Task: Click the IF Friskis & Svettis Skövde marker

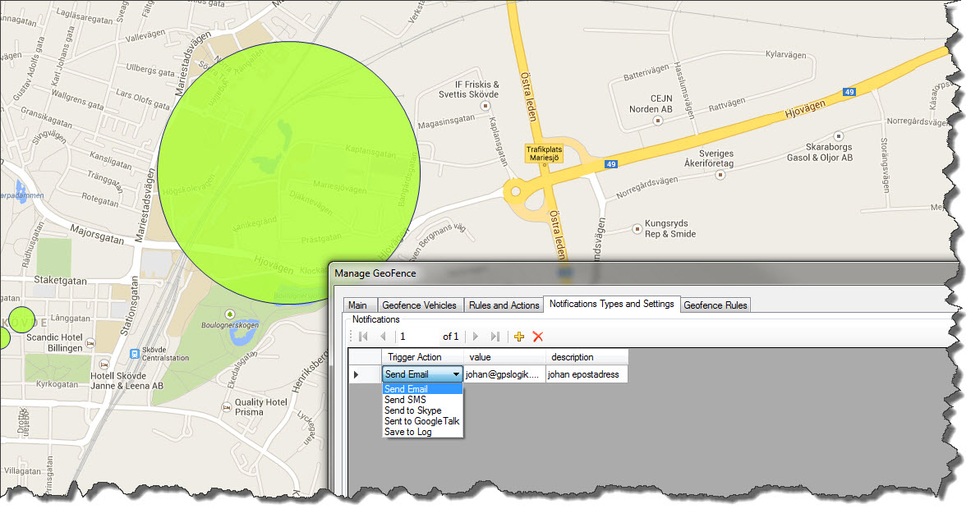Action: tap(485, 106)
